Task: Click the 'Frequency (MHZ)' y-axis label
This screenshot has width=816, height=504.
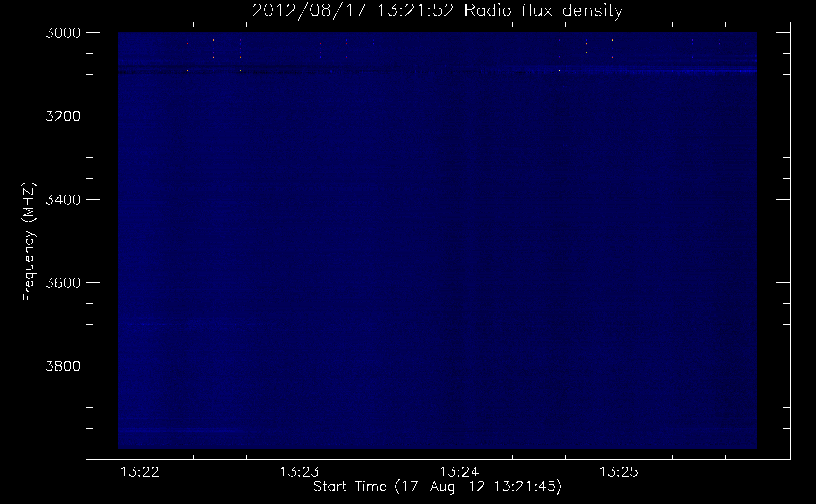Action: 29,242
